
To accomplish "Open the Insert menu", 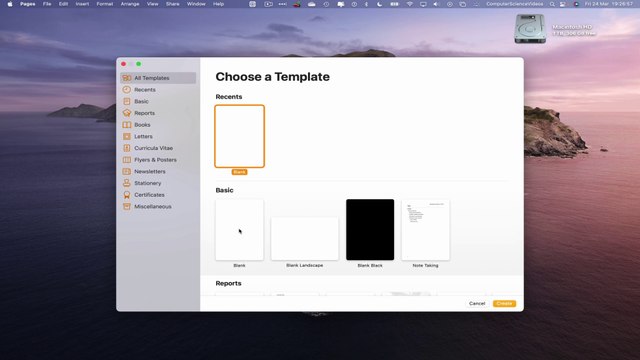I will pyautogui.click(x=82, y=4).
